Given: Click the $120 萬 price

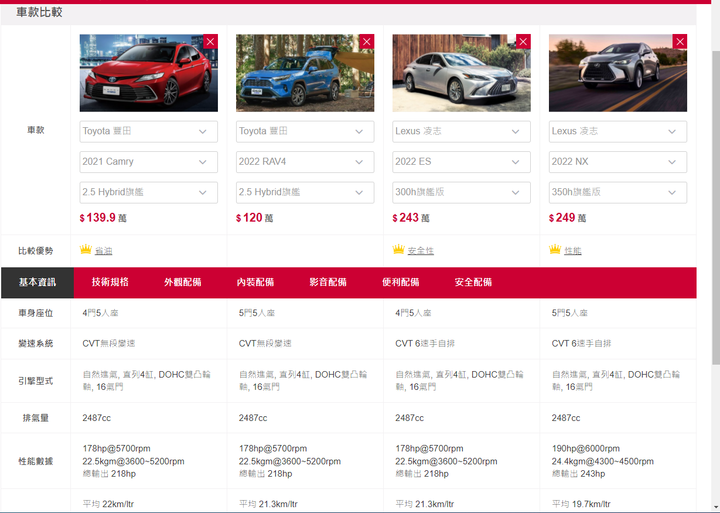Looking at the screenshot, I should tap(254, 218).
